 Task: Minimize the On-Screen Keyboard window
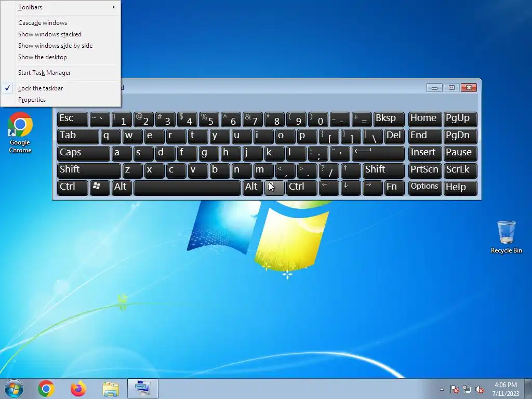click(x=434, y=88)
